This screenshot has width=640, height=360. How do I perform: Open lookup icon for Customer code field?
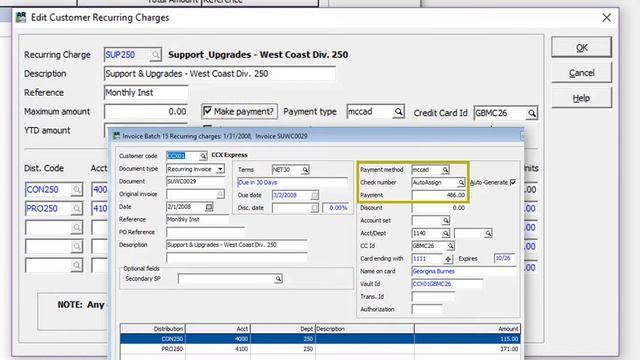coord(202,156)
